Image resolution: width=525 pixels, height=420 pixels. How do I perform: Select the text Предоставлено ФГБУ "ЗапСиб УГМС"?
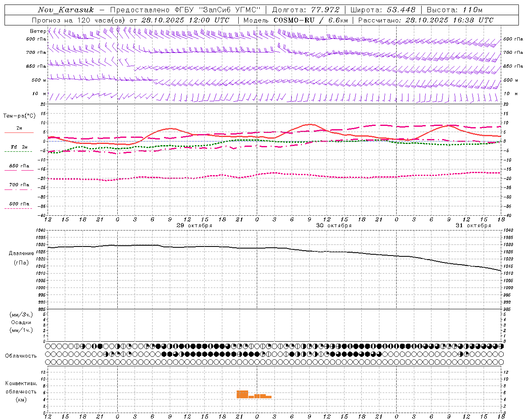185,10
